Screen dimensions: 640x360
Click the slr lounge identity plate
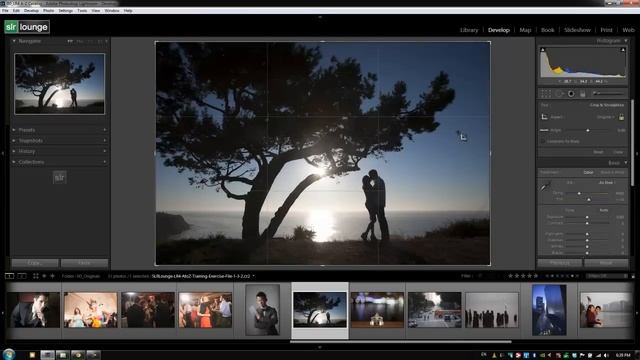point(27,27)
